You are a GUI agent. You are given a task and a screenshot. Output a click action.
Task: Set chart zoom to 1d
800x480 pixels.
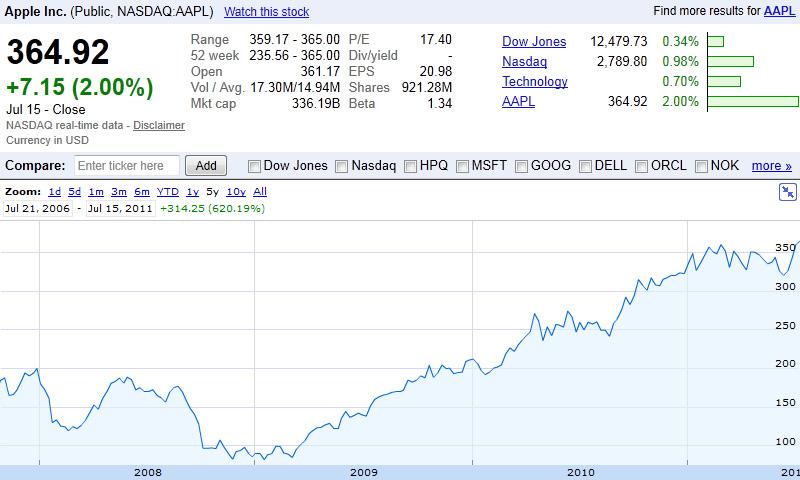point(55,192)
